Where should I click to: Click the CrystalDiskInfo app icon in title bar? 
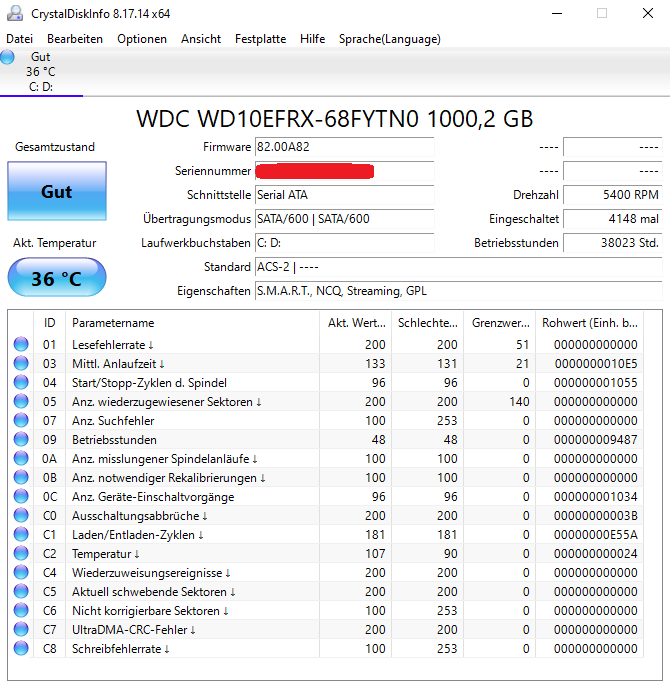(15, 14)
